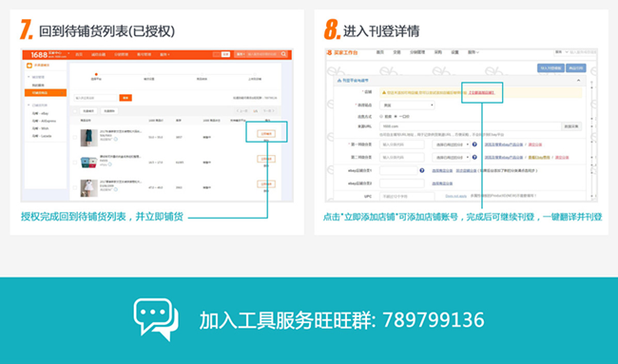Tick checkbox for the storage box product row
Viewport: 618px width, 364px height.
[x=75, y=163]
